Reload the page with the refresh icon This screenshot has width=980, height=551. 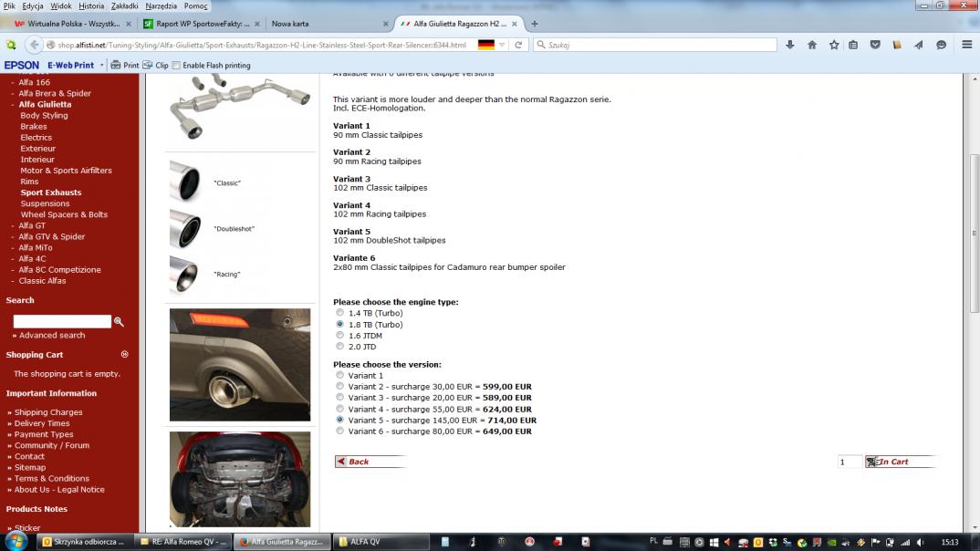[x=518, y=45]
